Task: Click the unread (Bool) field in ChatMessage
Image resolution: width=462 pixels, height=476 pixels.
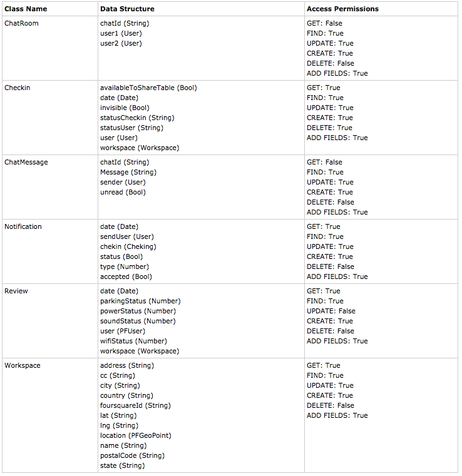Action: point(123,192)
